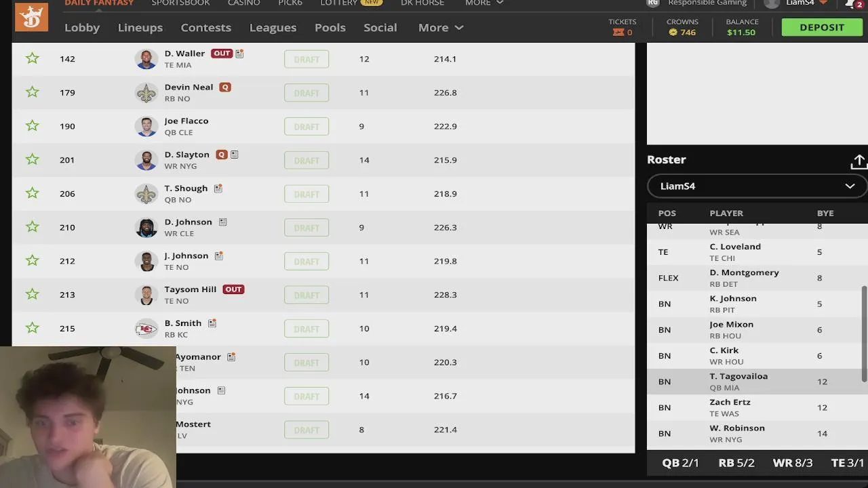This screenshot has height=488, width=868.
Task: Click the Crowns coin icon
Action: [x=673, y=32]
